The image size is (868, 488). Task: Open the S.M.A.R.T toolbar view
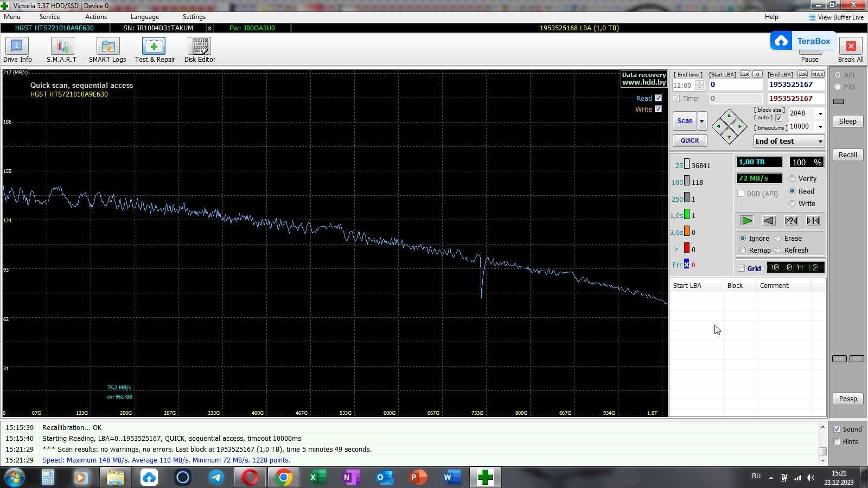(x=61, y=50)
